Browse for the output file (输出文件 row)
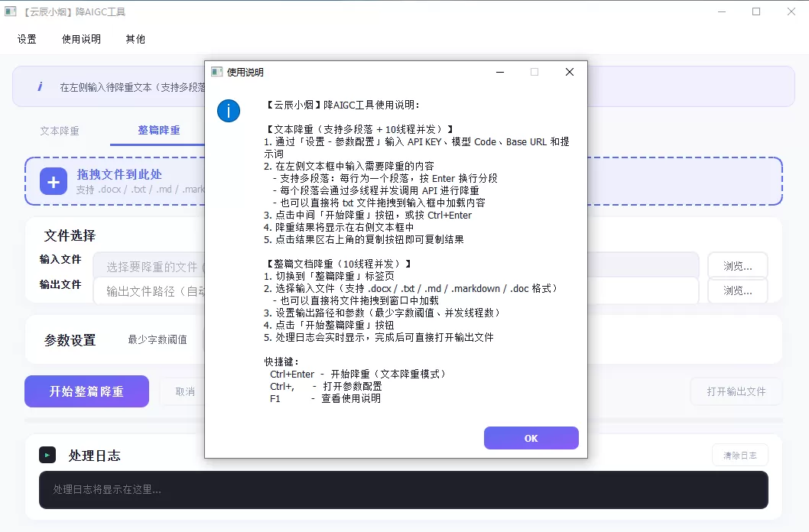The height and width of the screenshot is (532, 809). click(738, 290)
